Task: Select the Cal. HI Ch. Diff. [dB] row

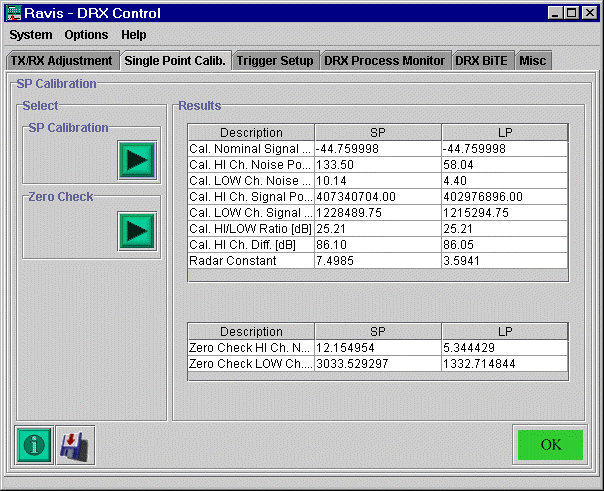Action: (378, 245)
